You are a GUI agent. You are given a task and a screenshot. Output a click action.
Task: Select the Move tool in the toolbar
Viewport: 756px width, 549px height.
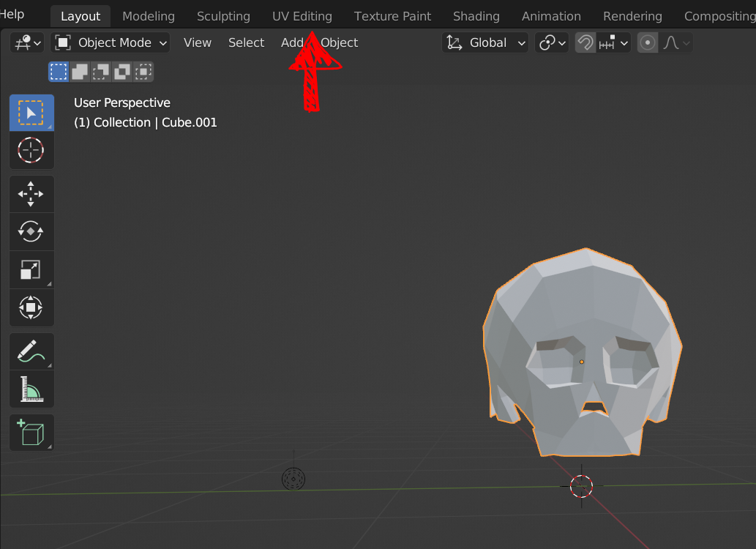[x=31, y=193]
